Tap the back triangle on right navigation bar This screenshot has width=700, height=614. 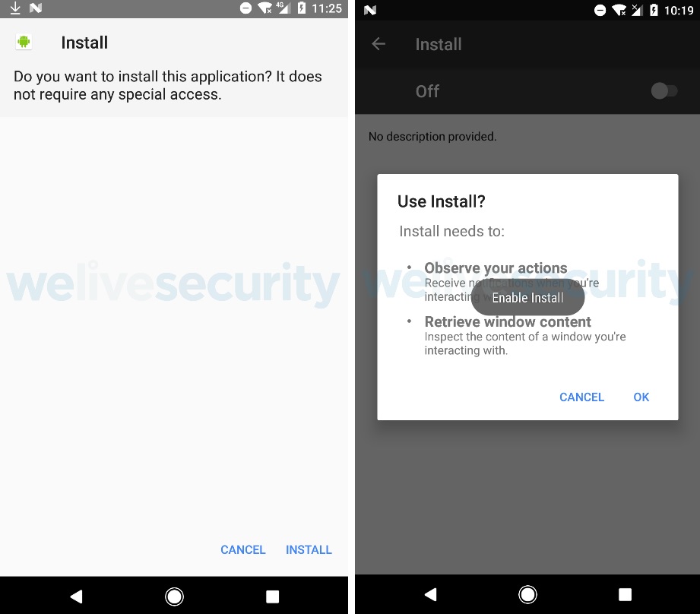tap(430, 594)
